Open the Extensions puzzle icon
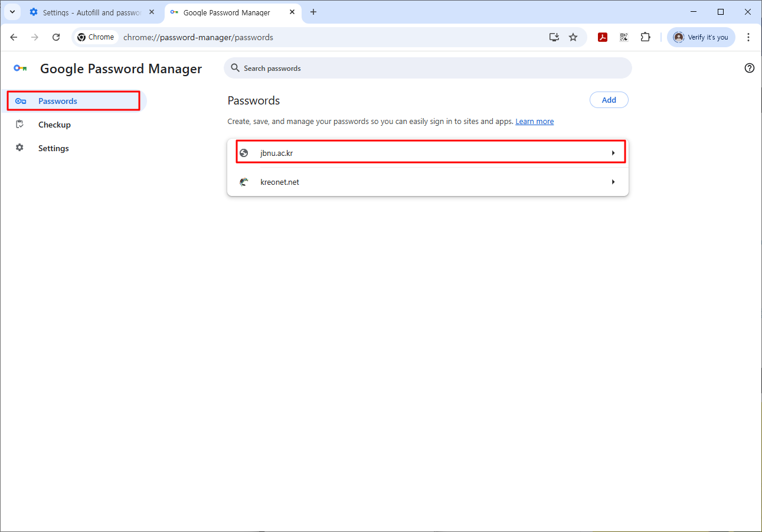 [645, 37]
